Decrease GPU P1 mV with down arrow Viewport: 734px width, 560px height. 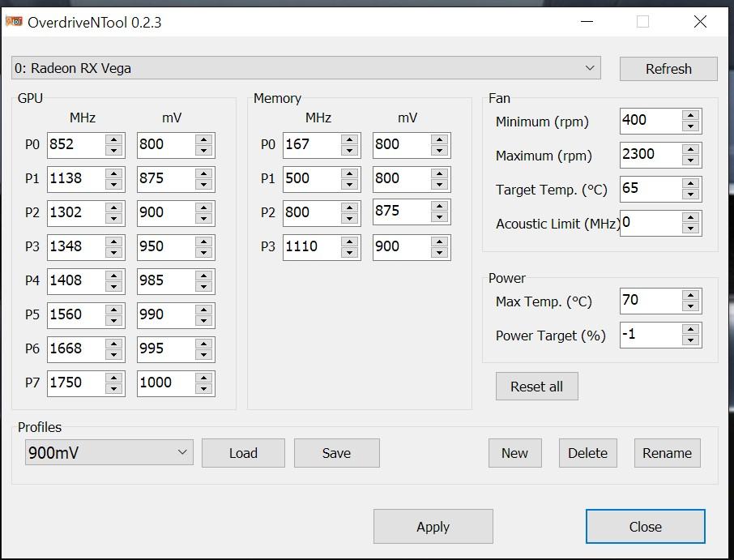(x=203, y=185)
